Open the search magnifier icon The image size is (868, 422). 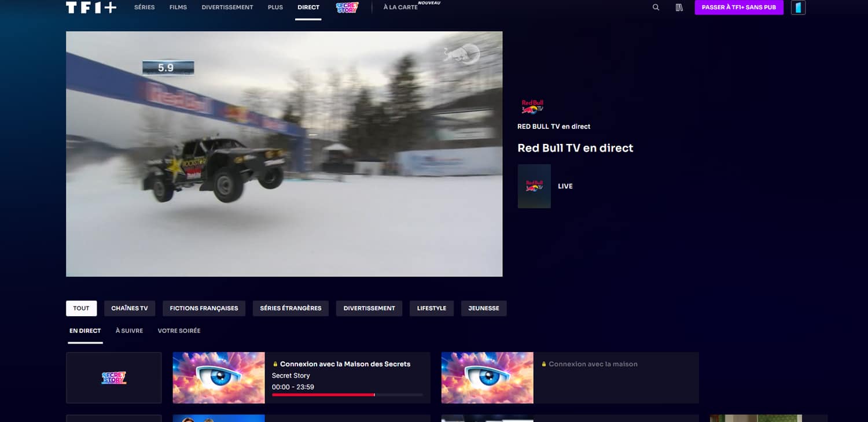click(656, 8)
